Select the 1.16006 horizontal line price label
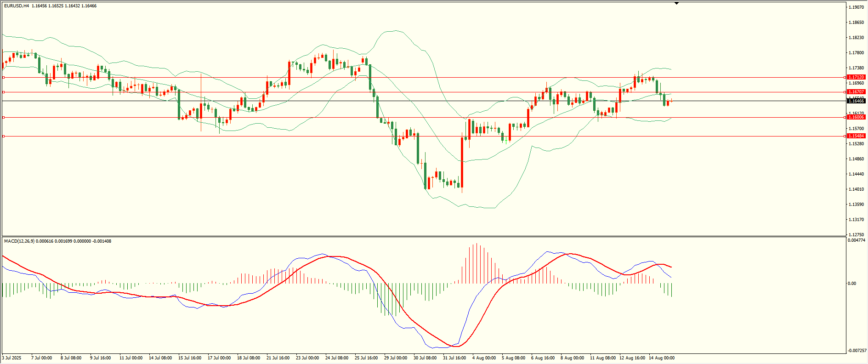The height and width of the screenshot is (364, 868). [x=857, y=117]
